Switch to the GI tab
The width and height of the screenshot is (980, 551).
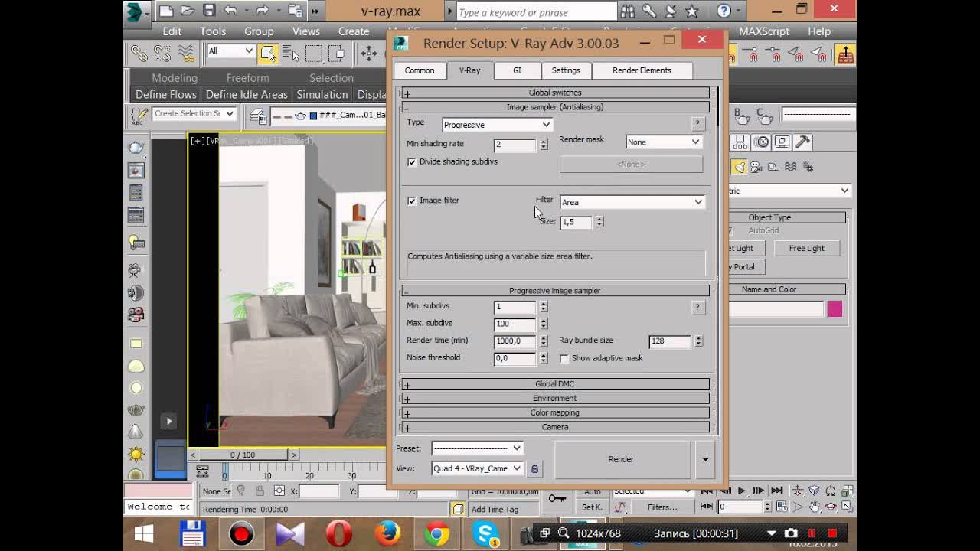517,70
